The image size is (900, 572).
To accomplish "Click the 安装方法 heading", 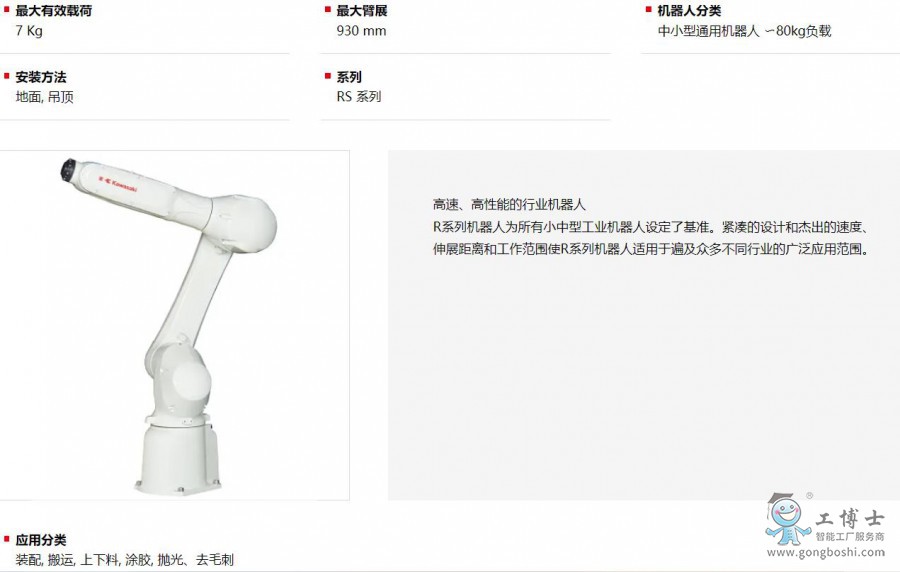I will [41, 77].
